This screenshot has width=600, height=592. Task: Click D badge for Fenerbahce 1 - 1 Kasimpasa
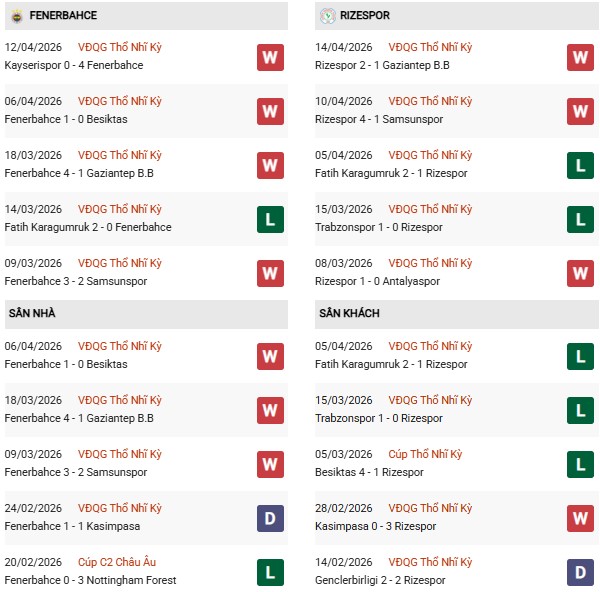point(270,518)
